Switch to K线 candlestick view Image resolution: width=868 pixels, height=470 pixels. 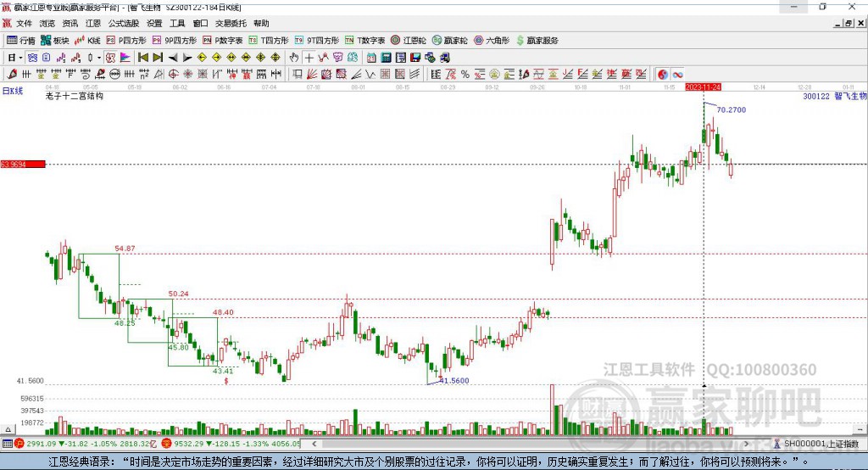87,41
